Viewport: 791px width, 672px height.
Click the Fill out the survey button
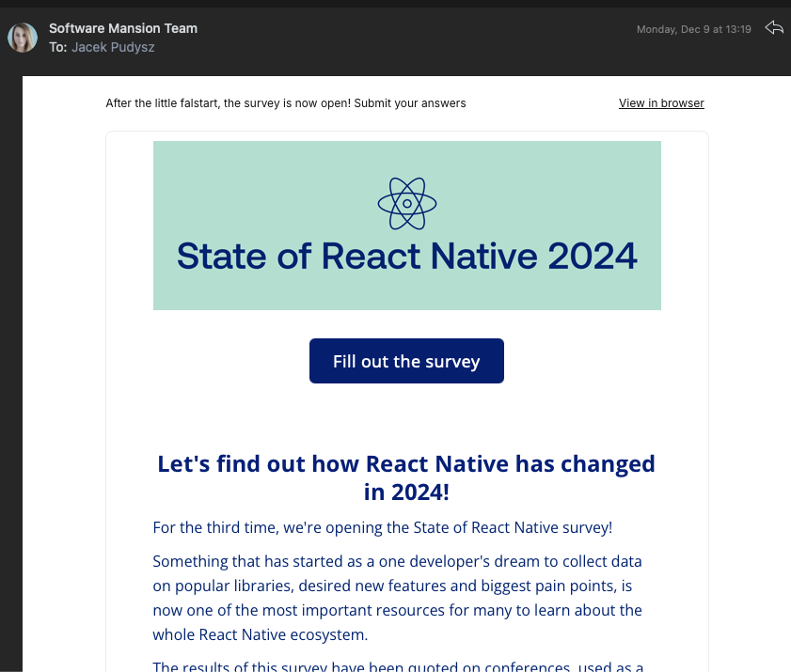pyautogui.click(x=406, y=361)
